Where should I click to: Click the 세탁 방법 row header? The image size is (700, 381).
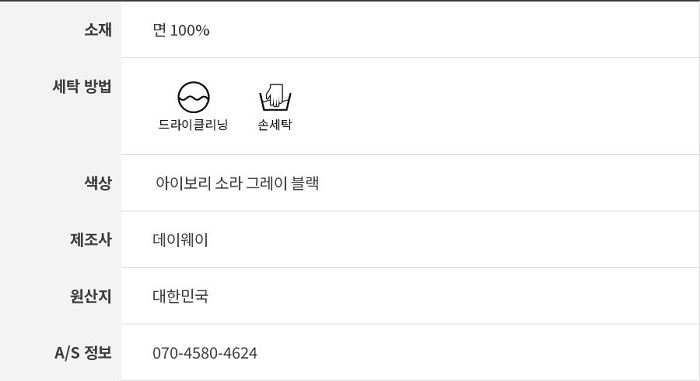82,86
